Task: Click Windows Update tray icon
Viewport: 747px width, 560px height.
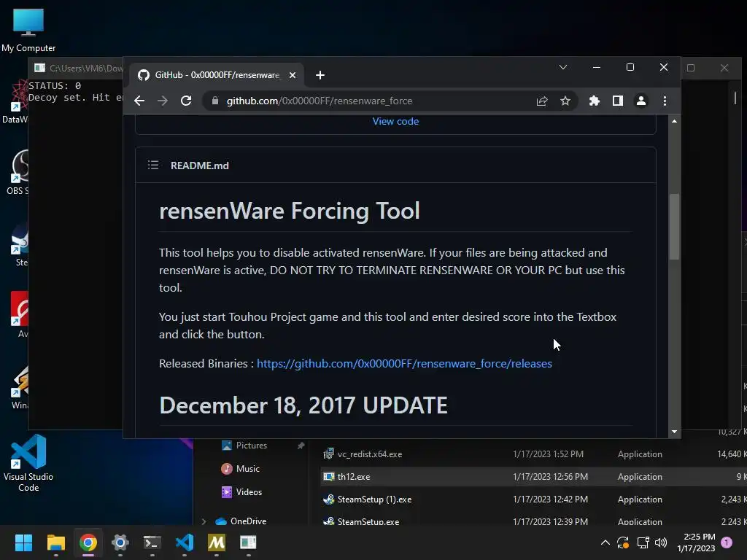Action: tap(623, 542)
